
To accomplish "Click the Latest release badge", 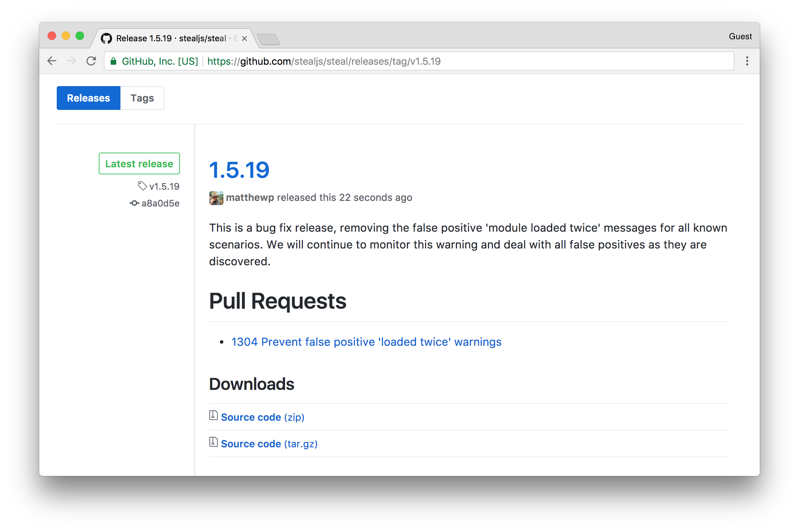I will point(139,163).
